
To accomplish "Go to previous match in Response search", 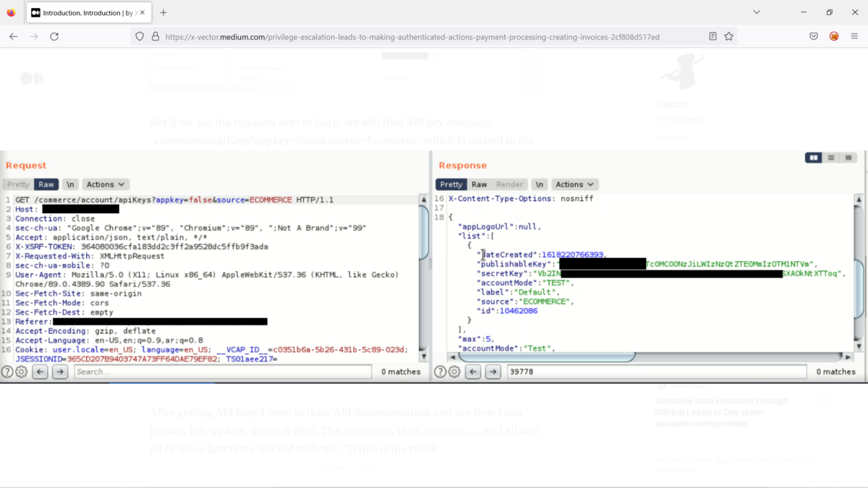I will 473,372.
